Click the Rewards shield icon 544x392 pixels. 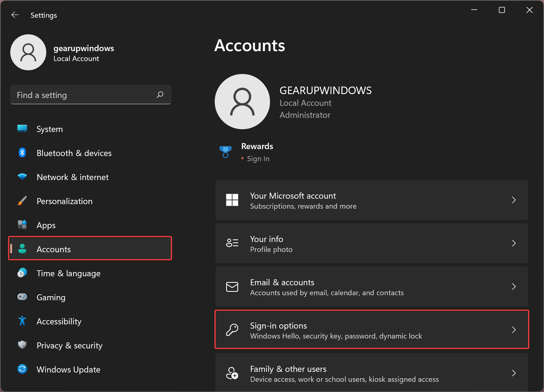(226, 152)
